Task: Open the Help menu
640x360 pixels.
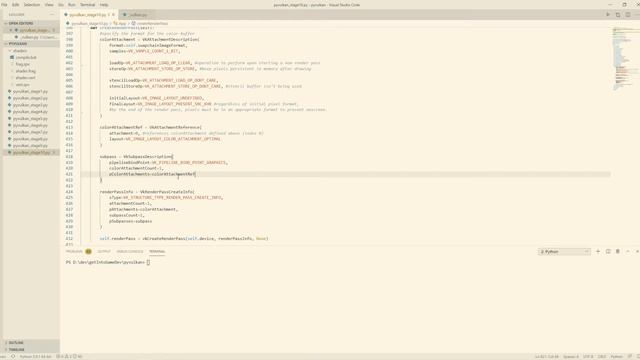Action: point(104,5)
